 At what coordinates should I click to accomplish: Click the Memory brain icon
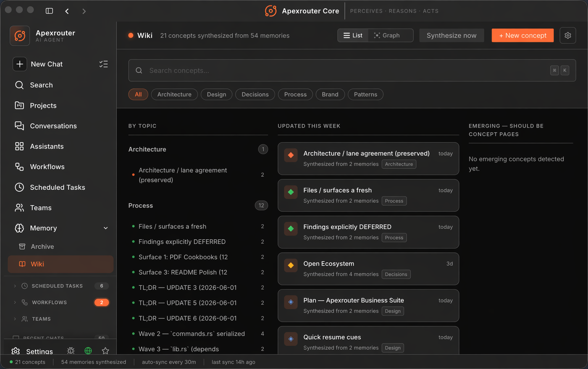tap(19, 228)
